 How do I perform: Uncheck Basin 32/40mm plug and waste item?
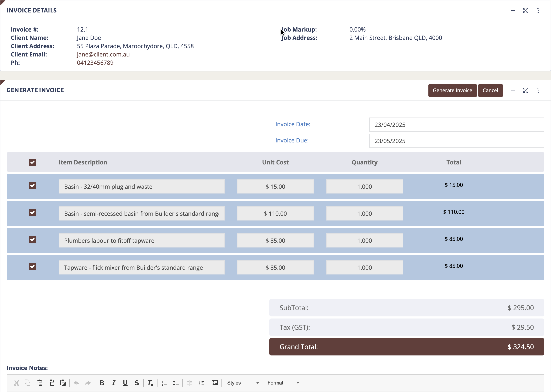pos(32,186)
